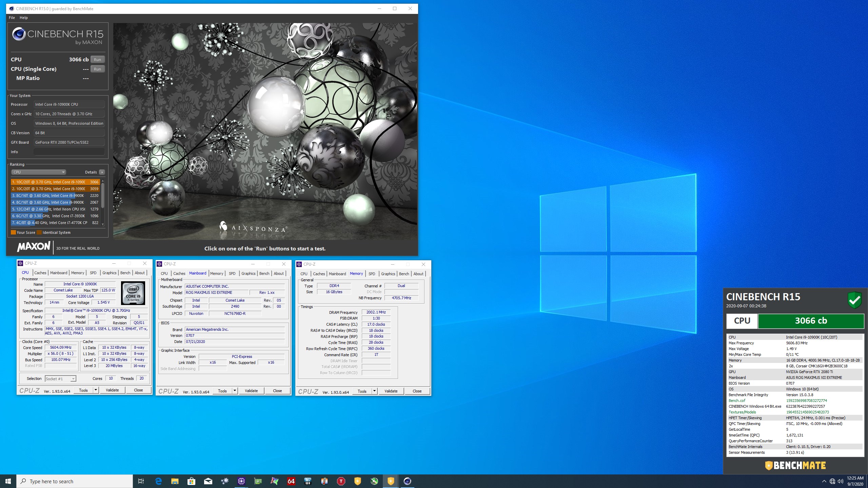The width and height of the screenshot is (868, 488).
Task: Open Caches tab in left CPU-Z window
Action: coord(40,273)
